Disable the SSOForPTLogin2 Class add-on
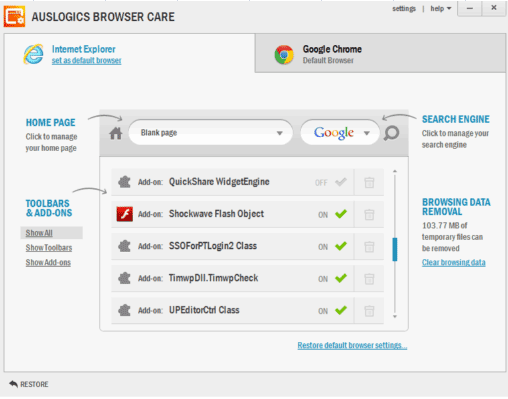 341,246
